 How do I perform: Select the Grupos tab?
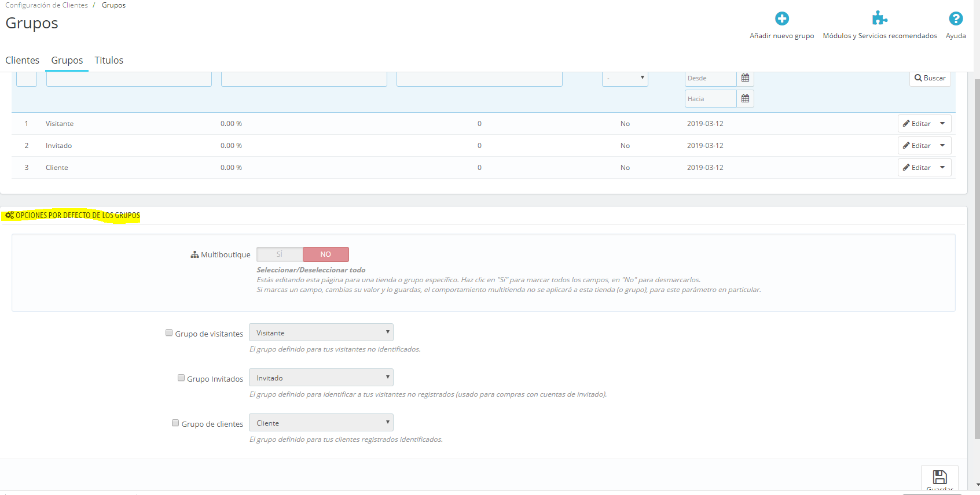(67, 60)
